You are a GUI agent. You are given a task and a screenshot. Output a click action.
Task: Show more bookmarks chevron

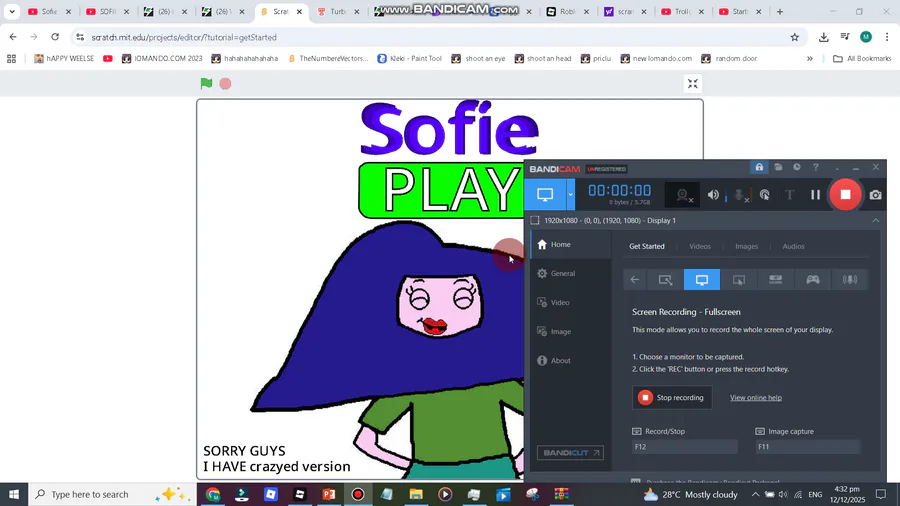pos(809,59)
